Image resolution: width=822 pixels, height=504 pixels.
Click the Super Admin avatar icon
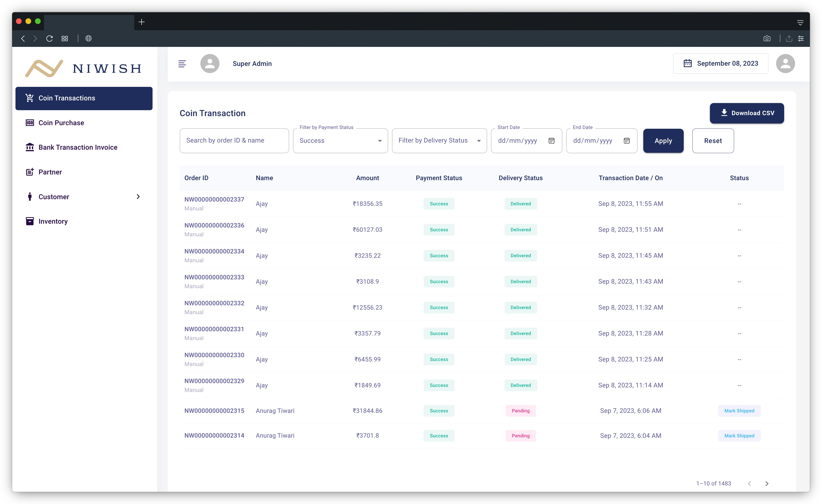(209, 63)
